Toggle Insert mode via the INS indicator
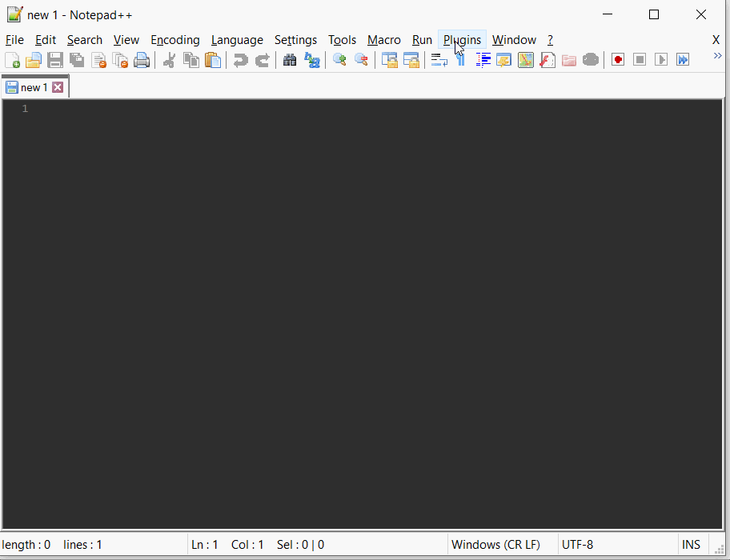 tap(691, 544)
